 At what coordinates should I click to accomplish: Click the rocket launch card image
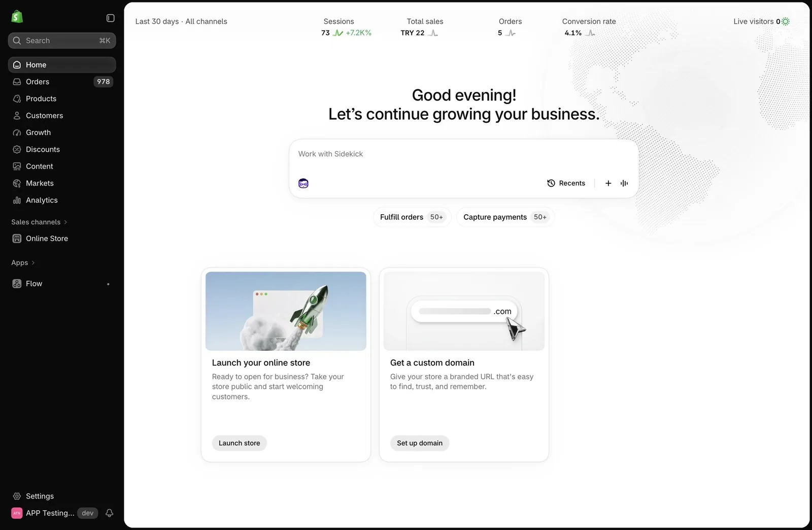pos(286,311)
